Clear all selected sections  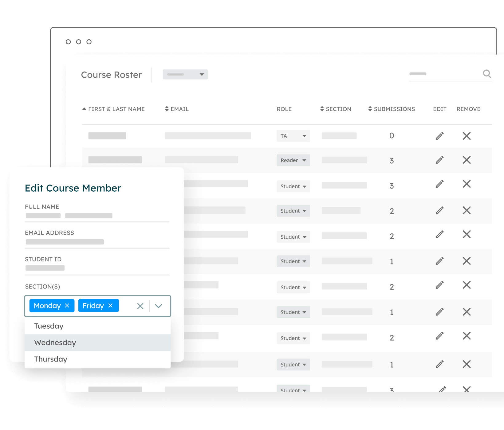pyautogui.click(x=140, y=306)
